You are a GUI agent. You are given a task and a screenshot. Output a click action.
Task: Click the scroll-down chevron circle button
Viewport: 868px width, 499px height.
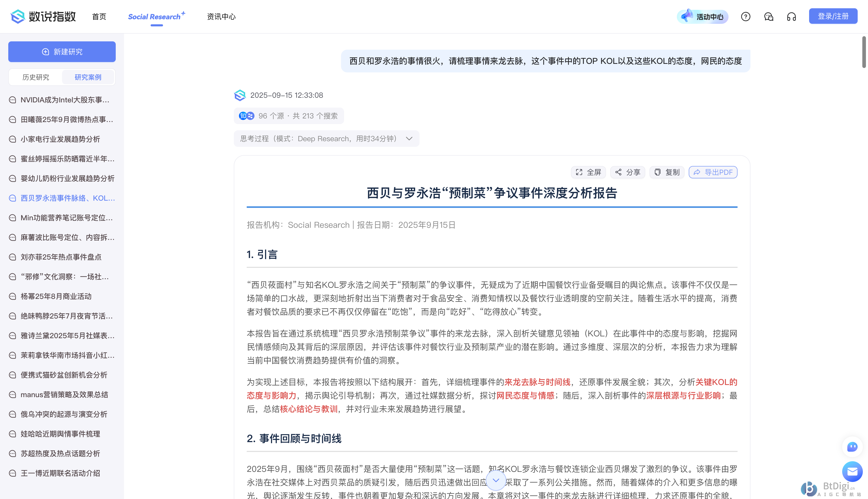(495, 480)
